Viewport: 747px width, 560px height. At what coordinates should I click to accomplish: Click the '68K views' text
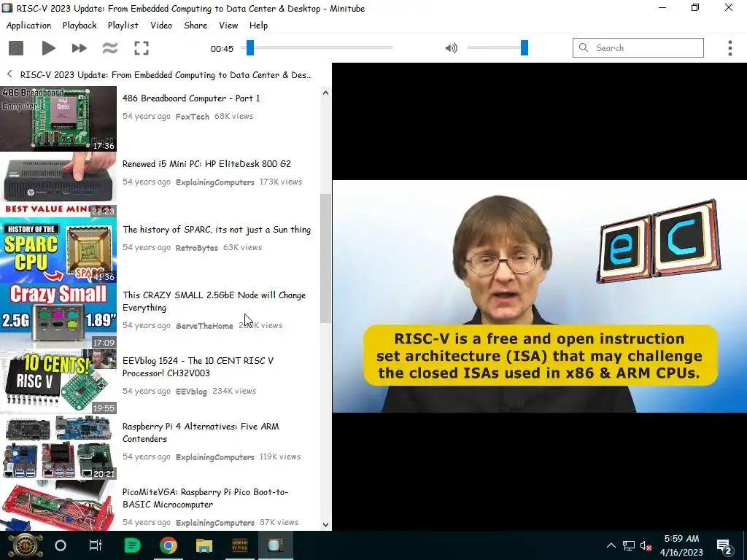coord(233,116)
